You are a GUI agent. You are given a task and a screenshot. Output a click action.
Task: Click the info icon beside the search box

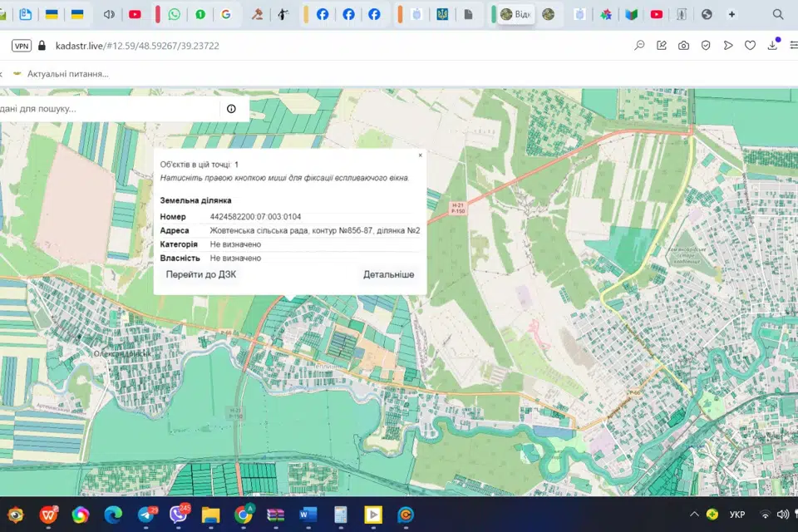(x=231, y=109)
